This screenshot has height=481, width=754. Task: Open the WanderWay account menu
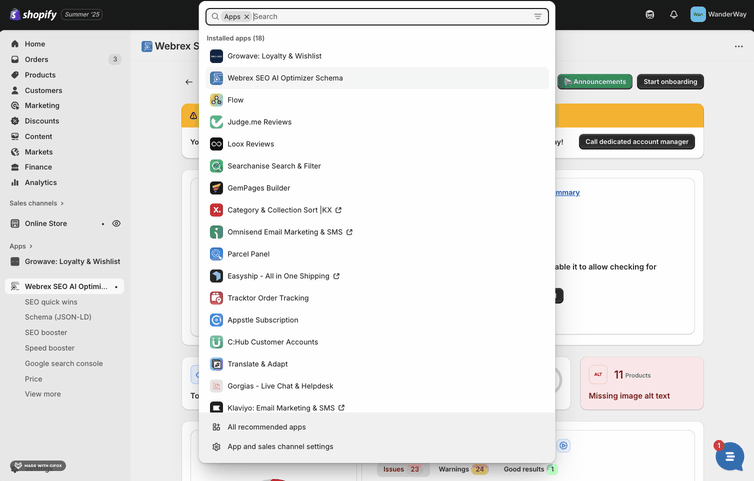(718, 14)
